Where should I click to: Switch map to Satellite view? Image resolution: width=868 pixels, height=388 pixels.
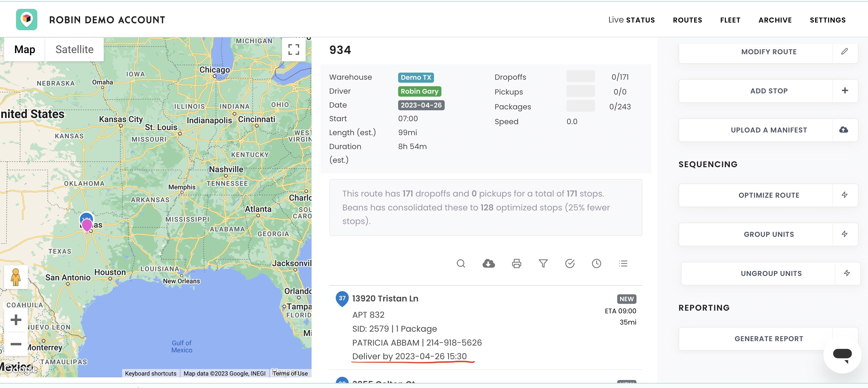click(x=74, y=50)
